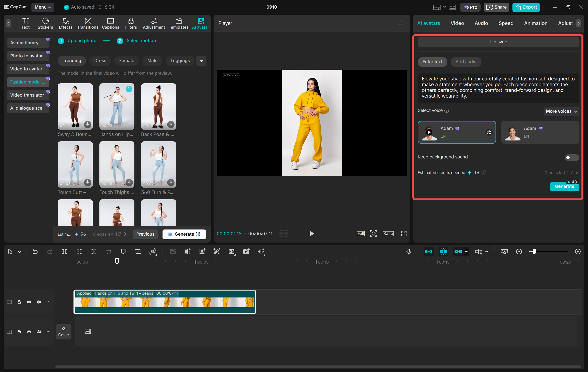Open the extra clothing categories dropdown arrow
Viewport: 588px width, 372px height.
[201, 61]
